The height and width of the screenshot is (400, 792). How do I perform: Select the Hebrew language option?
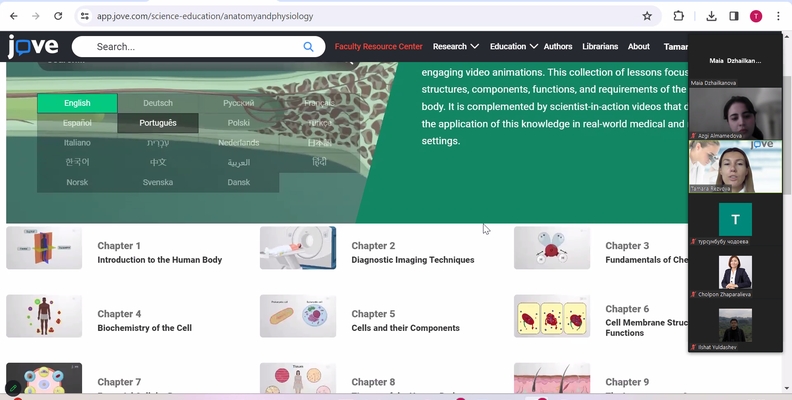coord(158,142)
